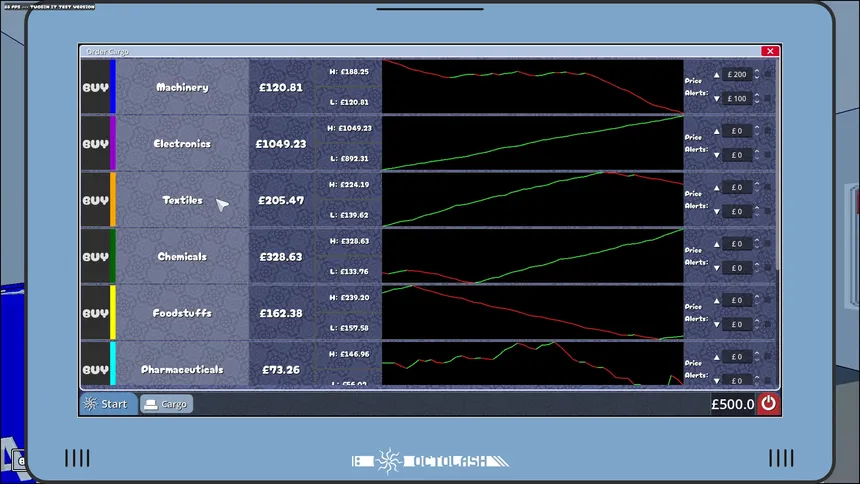Click Electronics upper alert up-triangle icon

[x=716, y=131]
